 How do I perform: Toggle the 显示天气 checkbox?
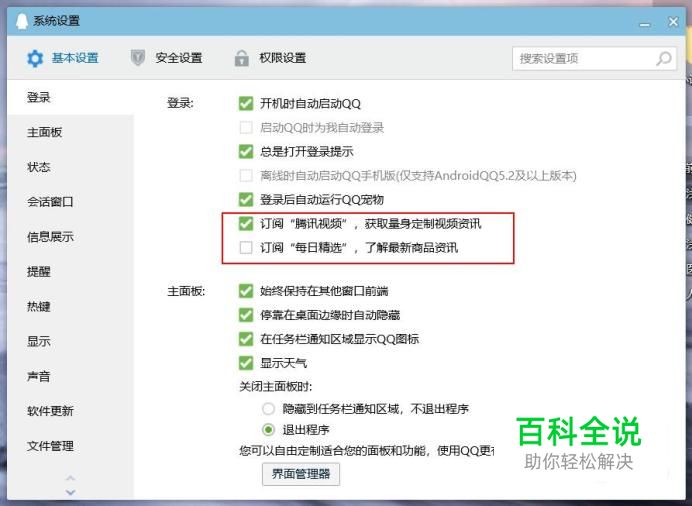coord(246,363)
